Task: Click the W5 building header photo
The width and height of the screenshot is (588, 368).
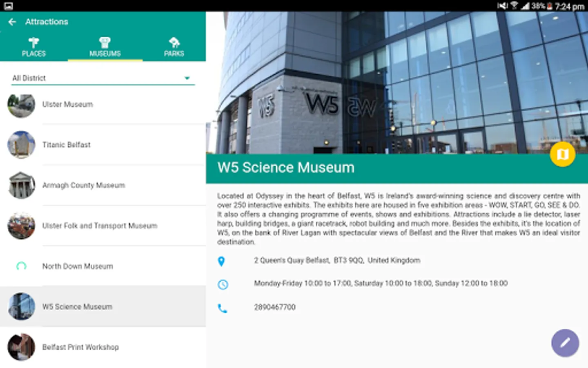Action: (397, 83)
